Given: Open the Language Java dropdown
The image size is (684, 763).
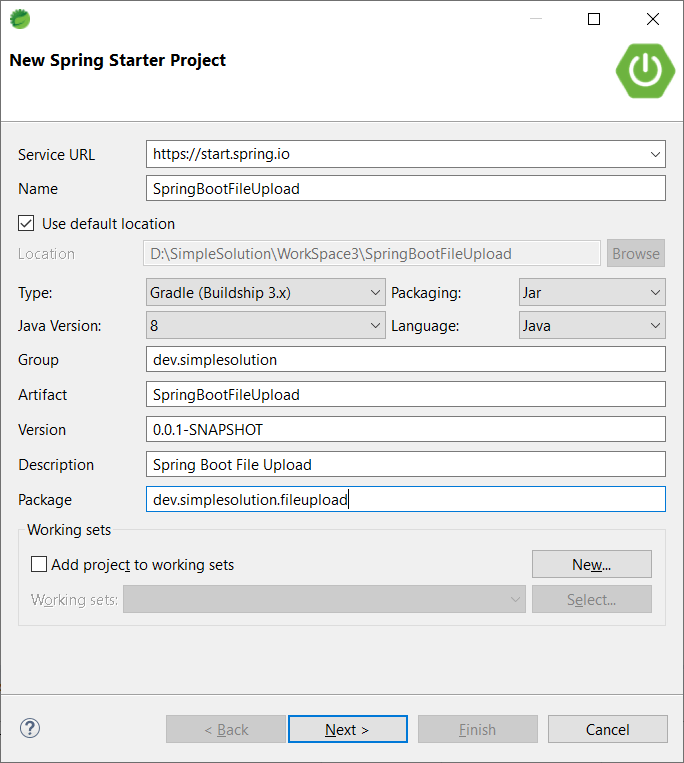Looking at the screenshot, I should coord(592,326).
